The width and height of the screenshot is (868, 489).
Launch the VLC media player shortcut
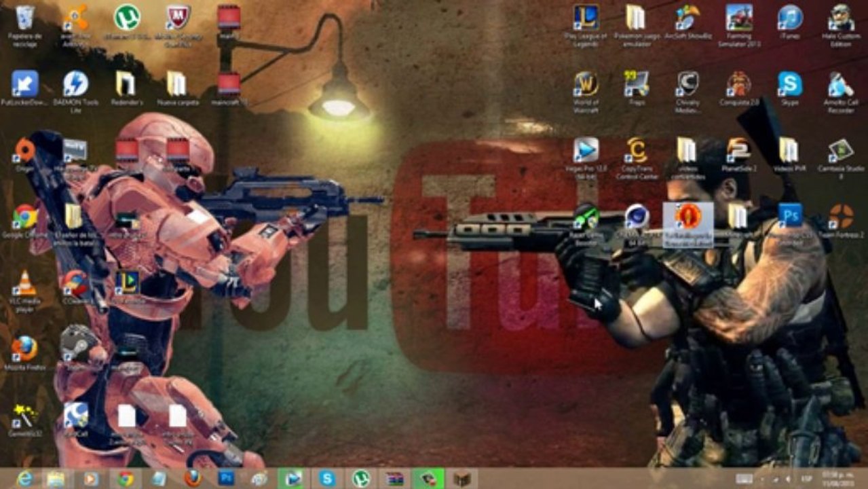pyautogui.click(x=25, y=291)
